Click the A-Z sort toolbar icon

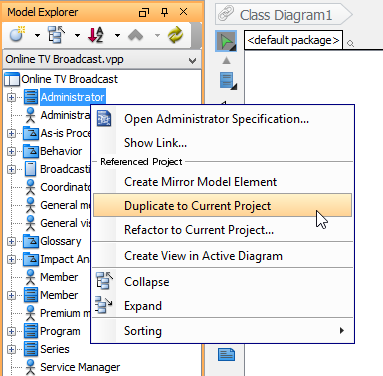[x=96, y=35]
